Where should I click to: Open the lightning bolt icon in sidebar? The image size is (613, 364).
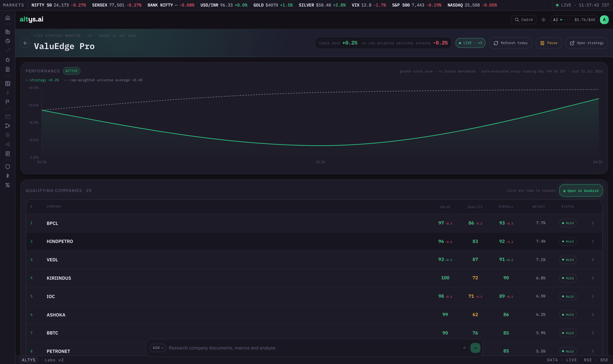pyautogui.click(x=8, y=93)
